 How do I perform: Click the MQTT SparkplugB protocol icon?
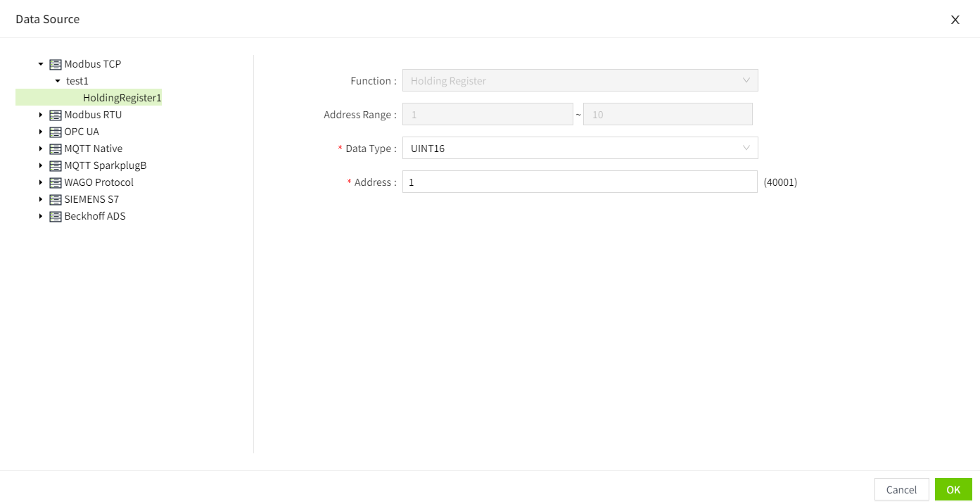pyautogui.click(x=56, y=165)
